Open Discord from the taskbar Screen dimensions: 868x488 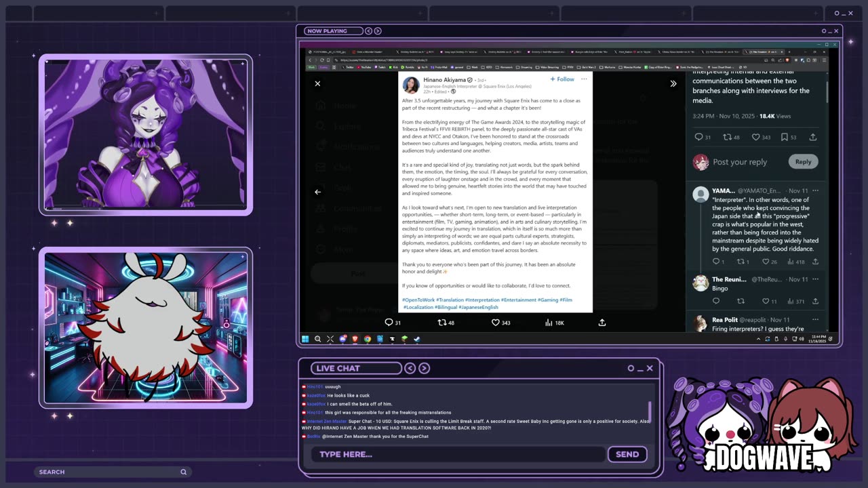(342, 339)
